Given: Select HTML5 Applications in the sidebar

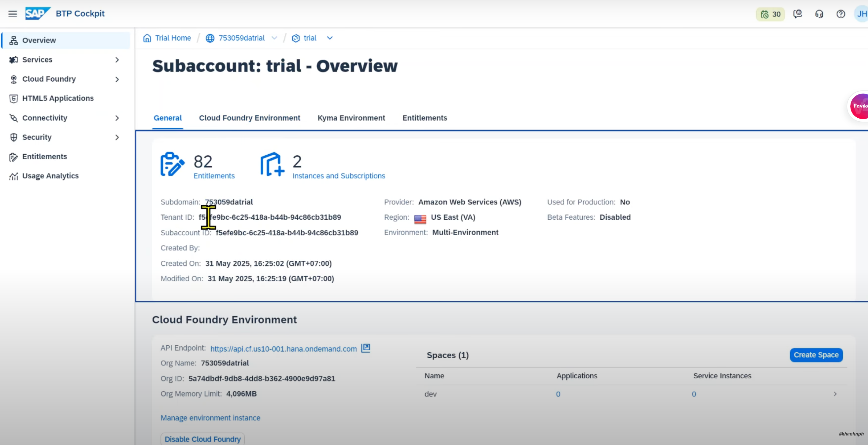Looking at the screenshot, I should (66, 99).
